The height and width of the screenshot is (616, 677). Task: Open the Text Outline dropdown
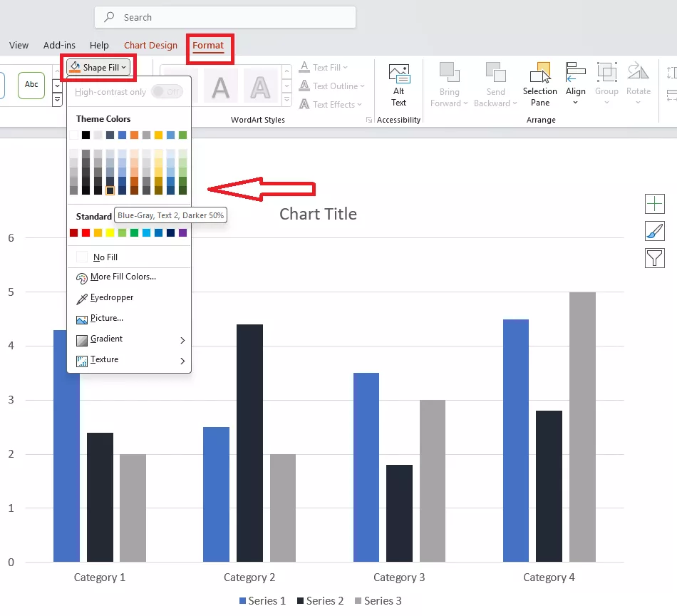point(332,86)
